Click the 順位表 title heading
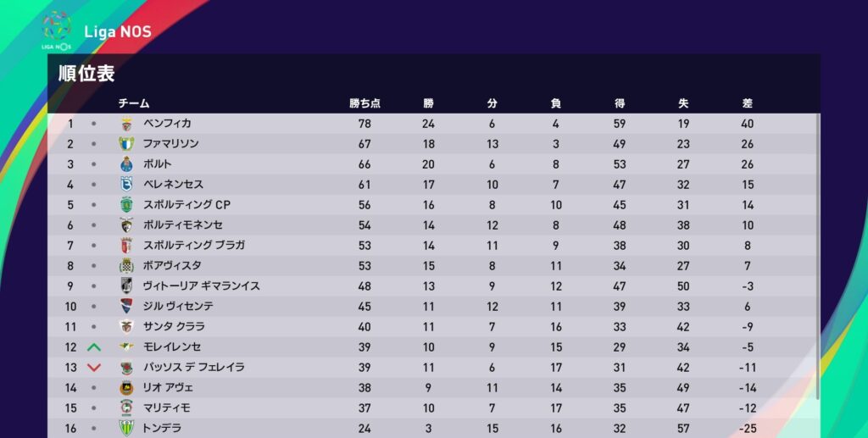Image resolution: width=868 pixels, height=438 pixels. coord(86,73)
